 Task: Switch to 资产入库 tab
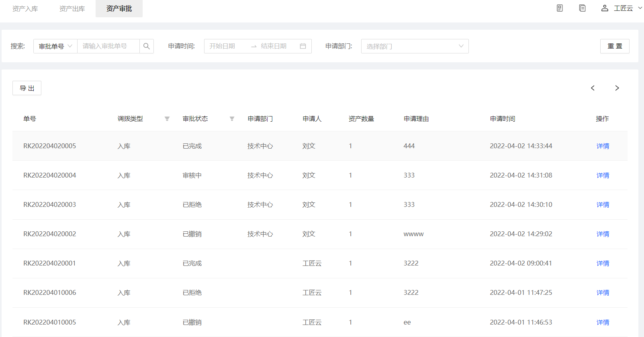click(25, 8)
